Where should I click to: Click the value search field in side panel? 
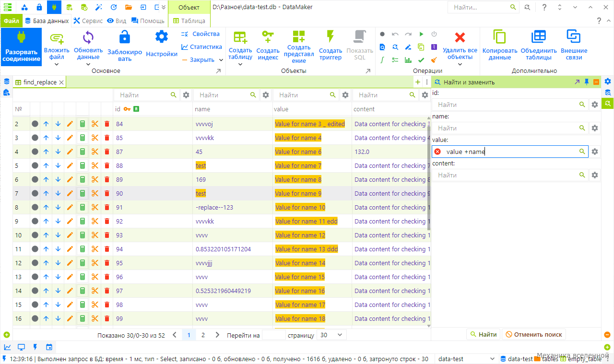pos(510,152)
